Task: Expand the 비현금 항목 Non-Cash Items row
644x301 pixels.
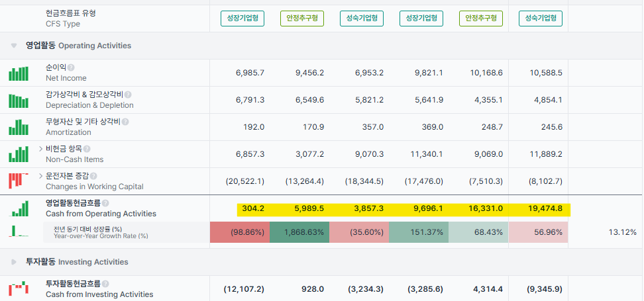Action: click(40, 149)
